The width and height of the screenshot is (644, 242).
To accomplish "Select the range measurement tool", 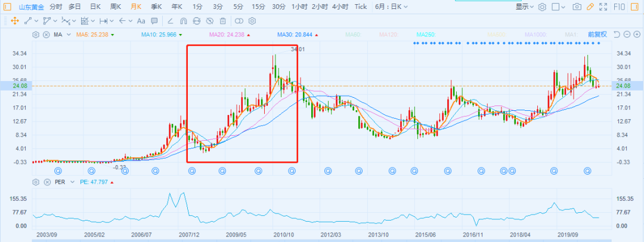I will pyautogui.click(x=103, y=20).
